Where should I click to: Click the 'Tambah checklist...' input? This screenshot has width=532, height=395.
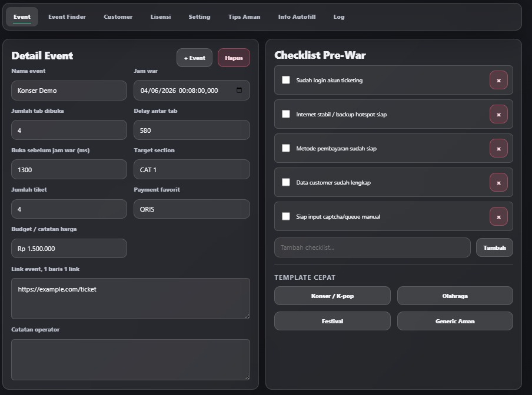tap(372, 247)
